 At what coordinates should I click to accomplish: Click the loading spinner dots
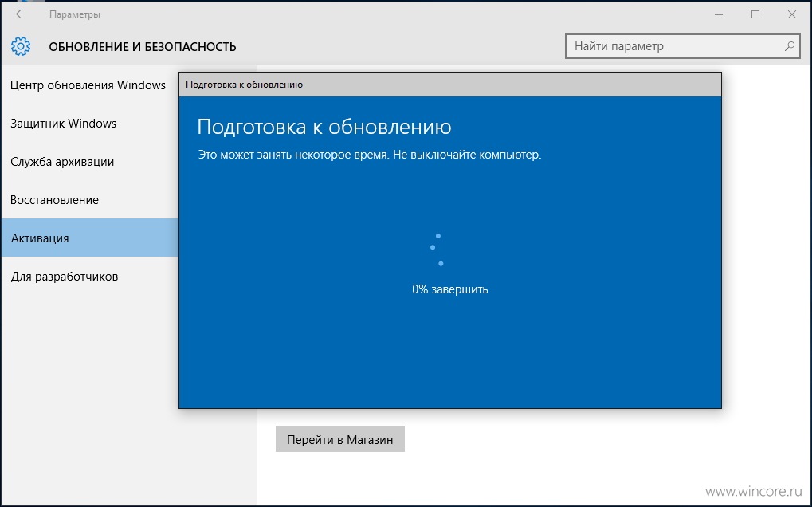(x=437, y=250)
